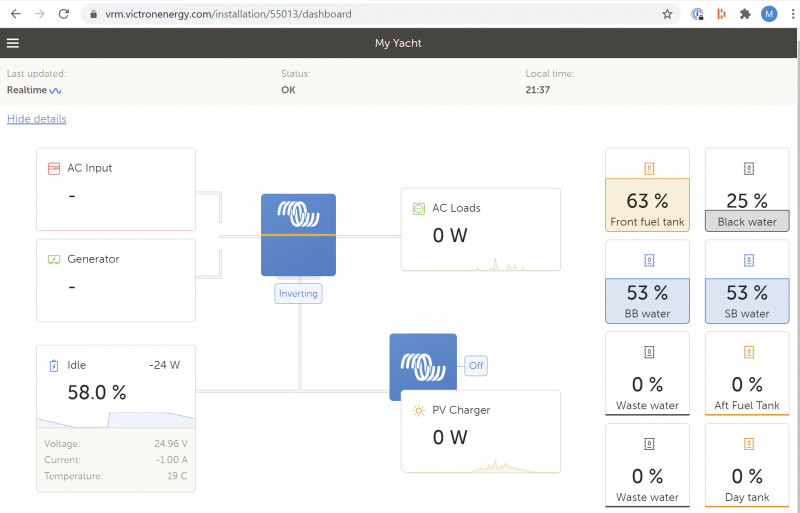
Task: Click the AC Loads icon
Action: pos(419,208)
